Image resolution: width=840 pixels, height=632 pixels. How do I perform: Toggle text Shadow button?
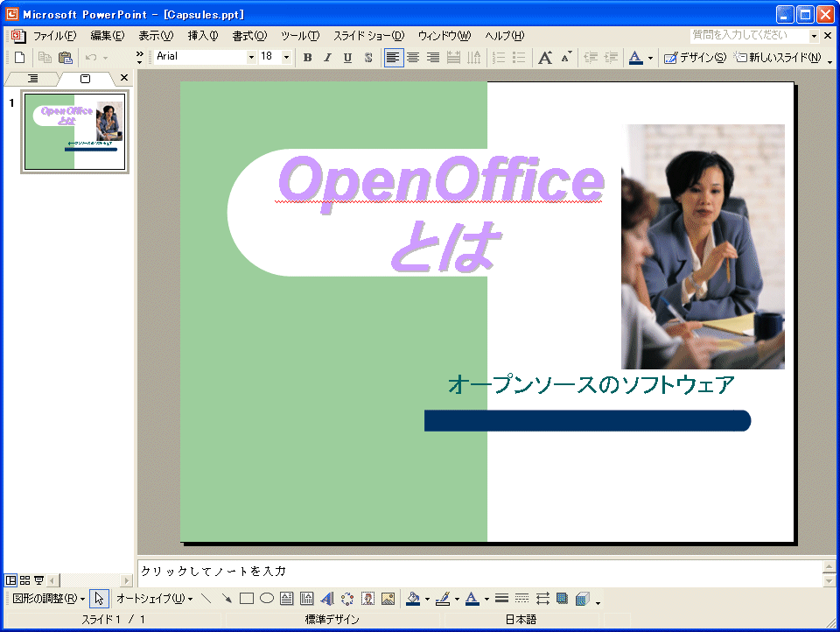[368, 58]
